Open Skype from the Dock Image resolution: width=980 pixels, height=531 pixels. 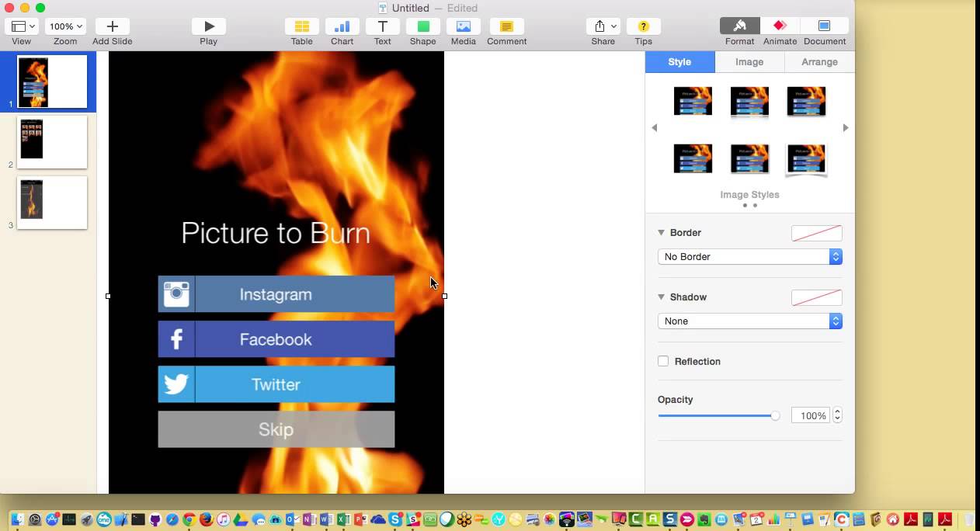tap(395, 519)
